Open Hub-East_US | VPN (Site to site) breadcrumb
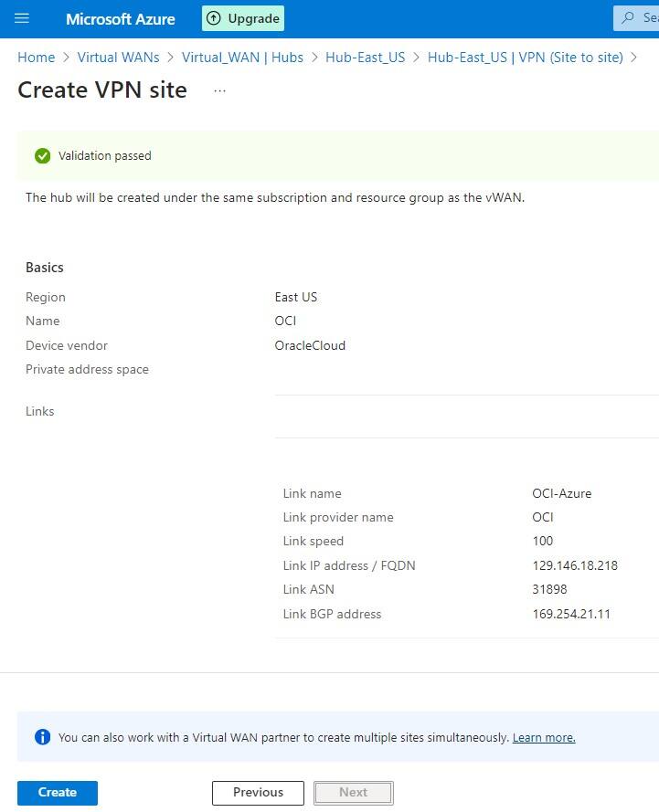The width and height of the screenshot is (659, 812). point(526,57)
